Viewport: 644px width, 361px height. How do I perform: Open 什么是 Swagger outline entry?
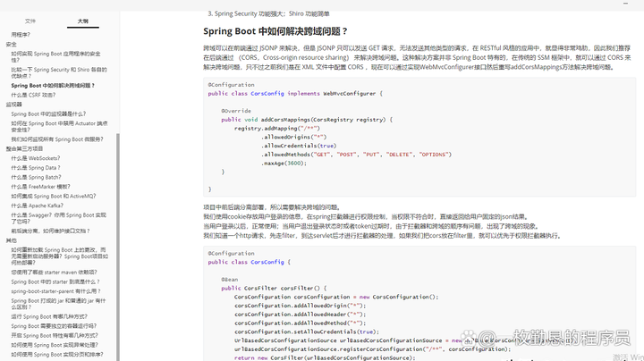point(59,218)
